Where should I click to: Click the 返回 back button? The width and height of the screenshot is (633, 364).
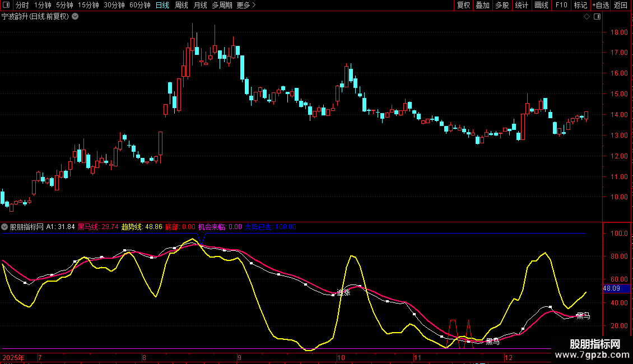621,6
